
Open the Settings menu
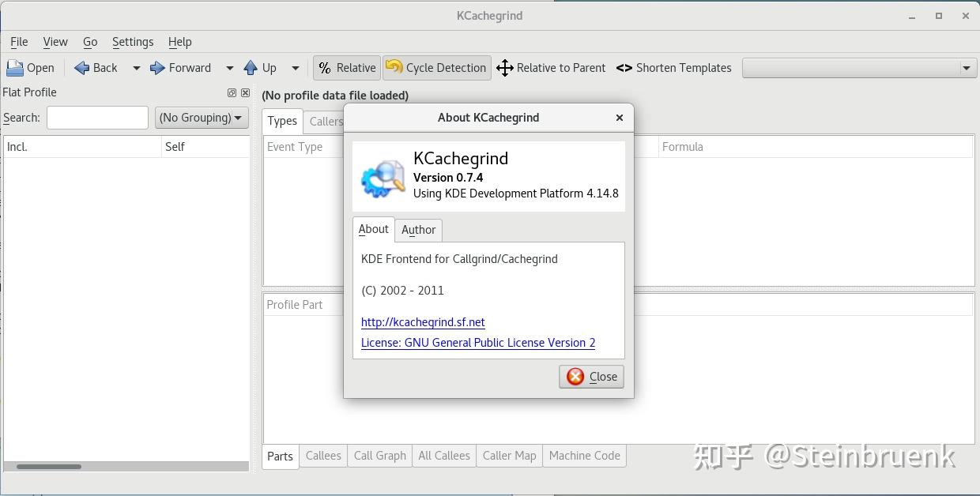133,42
